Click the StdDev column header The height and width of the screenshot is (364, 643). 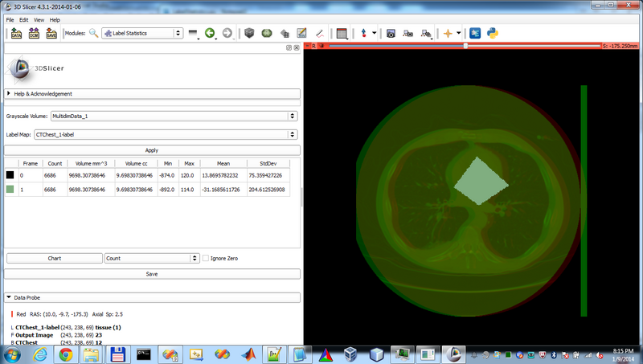[x=268, y=163]
